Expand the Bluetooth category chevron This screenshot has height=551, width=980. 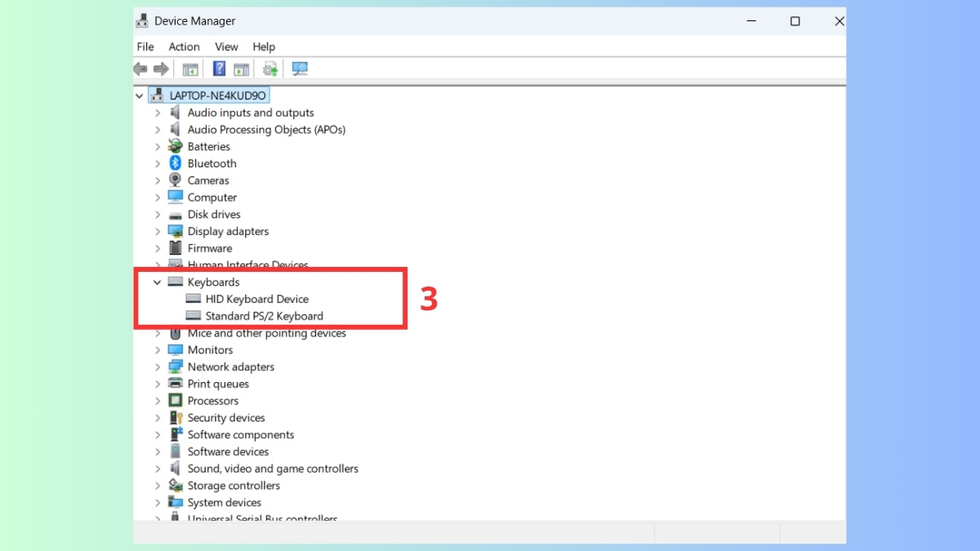158,163
